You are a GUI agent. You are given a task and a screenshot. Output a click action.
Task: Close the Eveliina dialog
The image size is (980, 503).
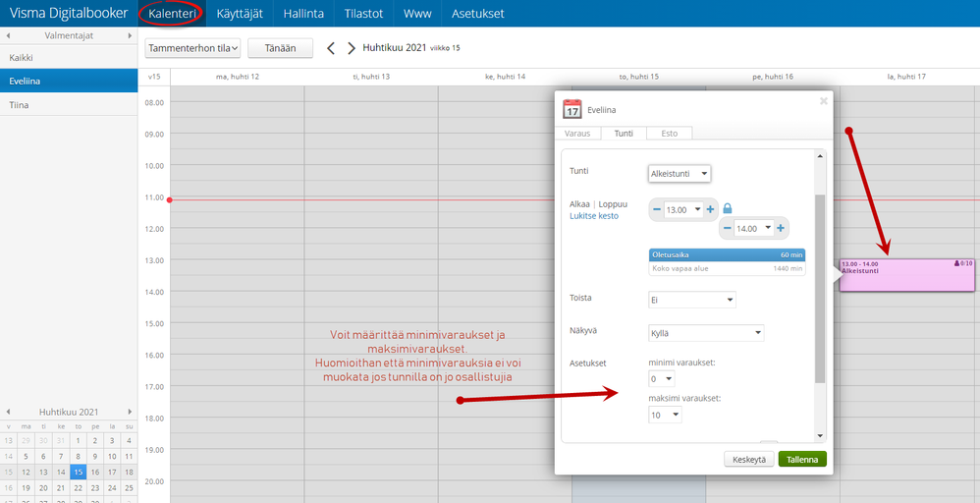(x=824, y=101)
